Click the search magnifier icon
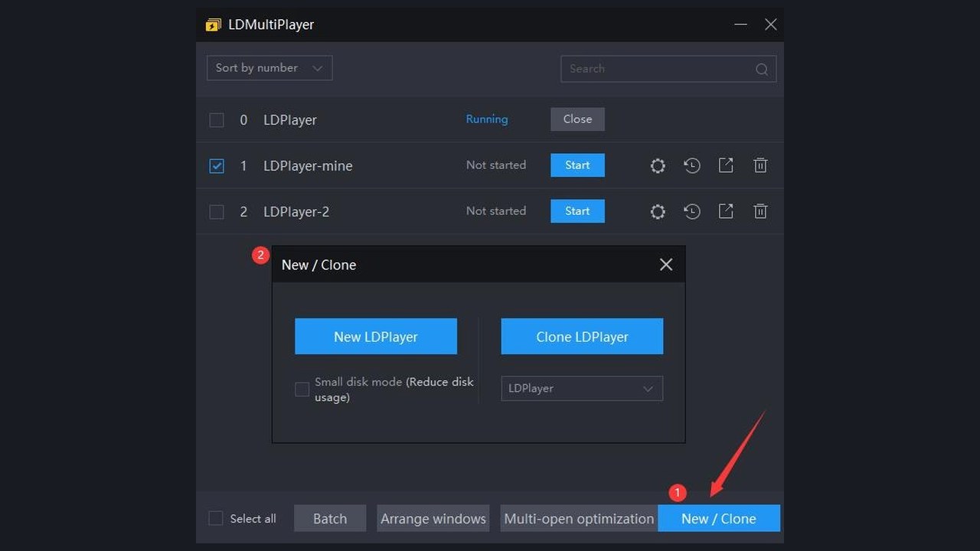The image size is (980, 551). click(x=762, y=69)
